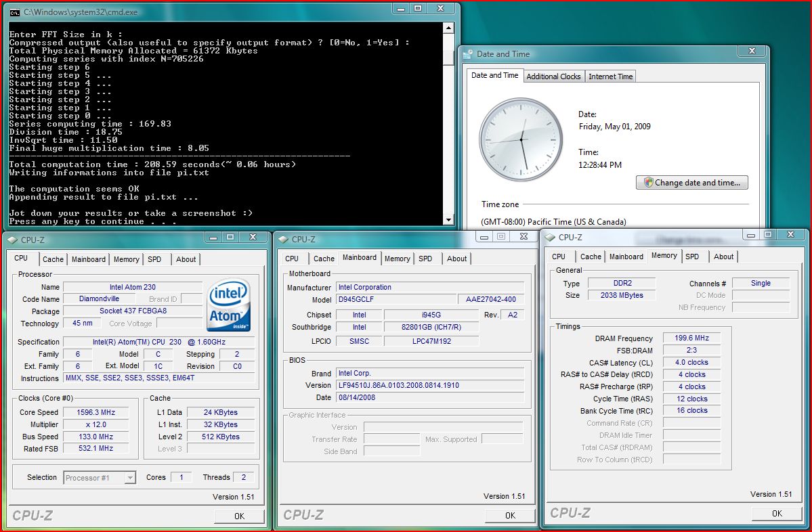Maximize the left CPU-Z window

click(x=230, y=237)
